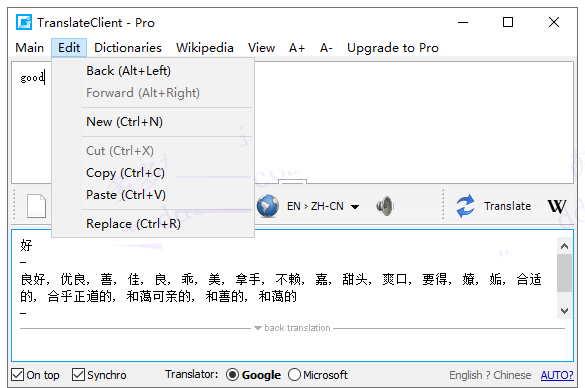This screenshot has width=585, height=388.
Task: Choose Upgrade to Pro in menu bar
Action: [x=393, y=48]
